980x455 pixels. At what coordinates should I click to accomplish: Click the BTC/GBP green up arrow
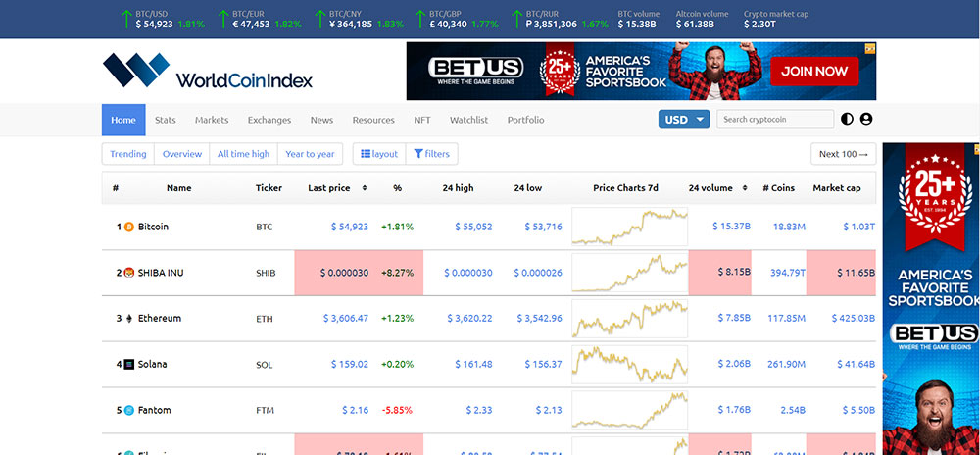pos(421,19)
